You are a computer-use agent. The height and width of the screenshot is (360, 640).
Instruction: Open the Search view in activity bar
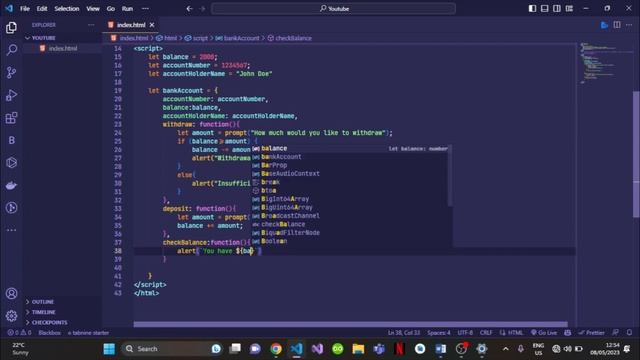point(11,50)
